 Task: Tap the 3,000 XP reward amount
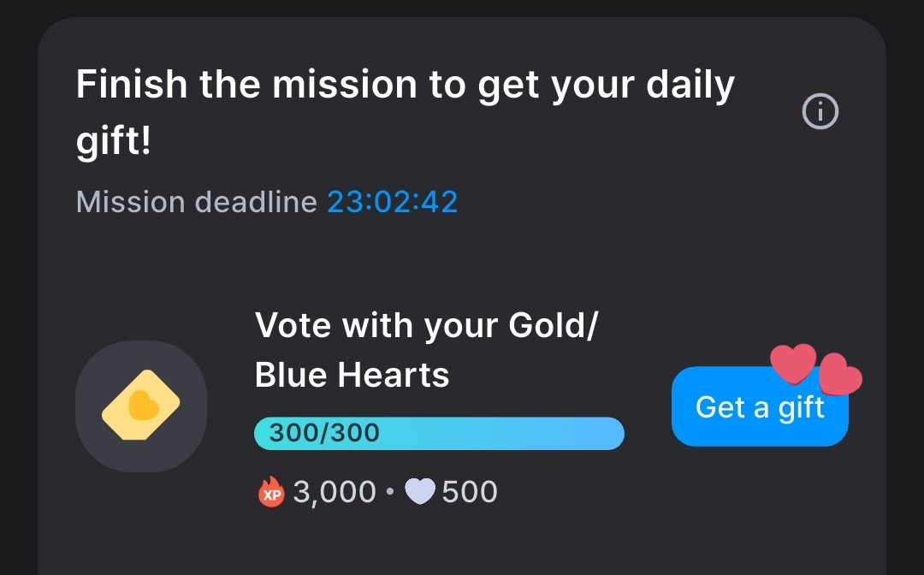point(335,492)
